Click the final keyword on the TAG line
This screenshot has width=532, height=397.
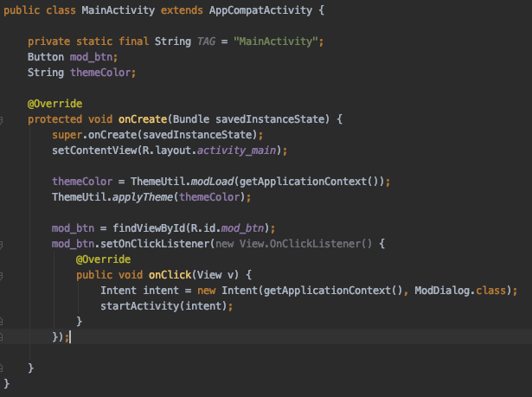(x=133, y=42)
